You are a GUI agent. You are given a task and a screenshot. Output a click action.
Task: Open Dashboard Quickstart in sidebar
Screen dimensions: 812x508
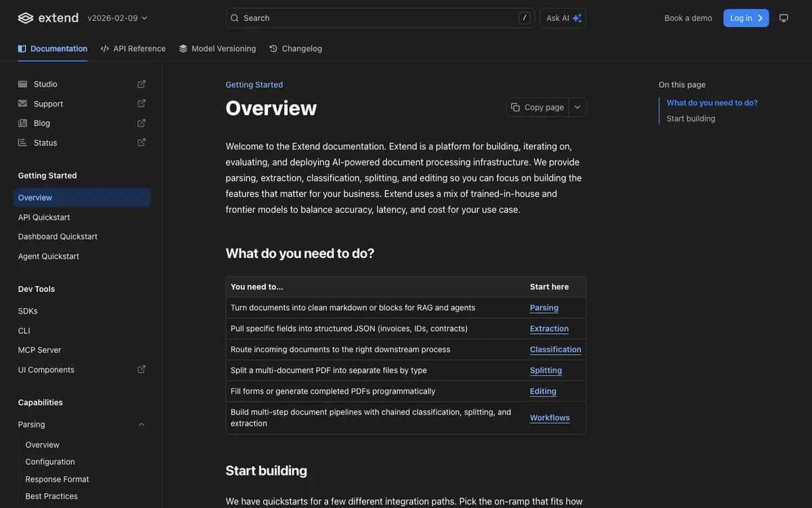tap(82, 236)
